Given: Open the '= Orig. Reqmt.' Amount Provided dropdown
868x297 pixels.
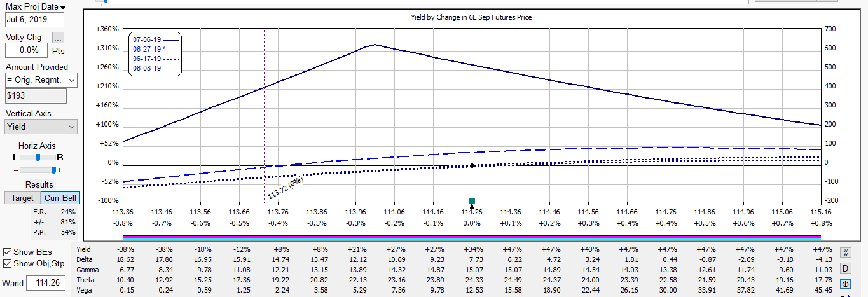Looking at the screenshot, I should (x=41, y=80).
